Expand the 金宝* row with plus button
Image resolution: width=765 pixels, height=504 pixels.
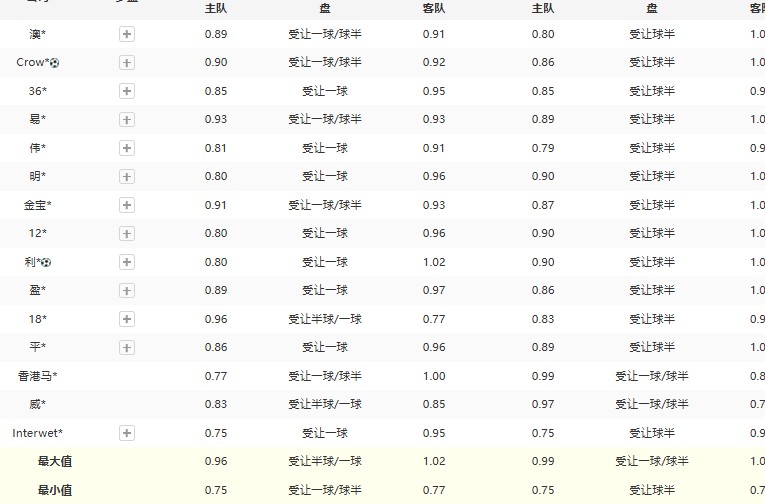(127, 205)
